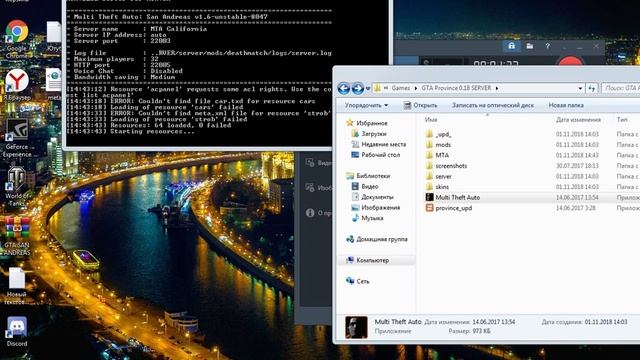
Task: Click the Explorer search field
Action: coord(620,88)
